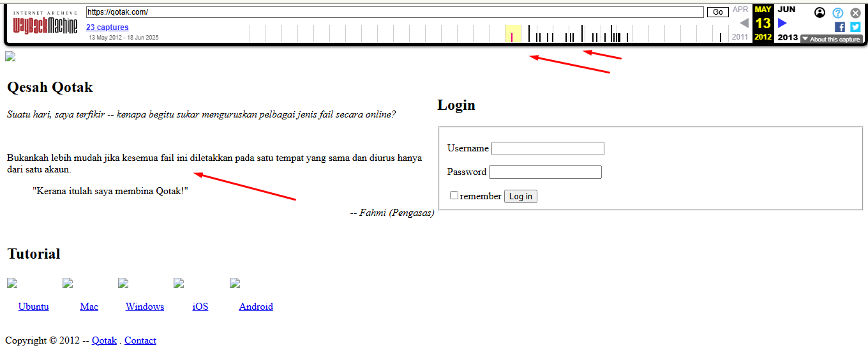
Task: Open the Windows tutorial link
Action: (145, 307)
